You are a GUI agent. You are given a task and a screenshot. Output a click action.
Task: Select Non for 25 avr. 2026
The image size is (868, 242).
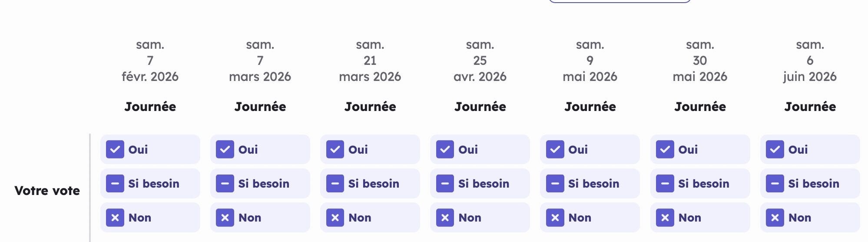point(480,218)
